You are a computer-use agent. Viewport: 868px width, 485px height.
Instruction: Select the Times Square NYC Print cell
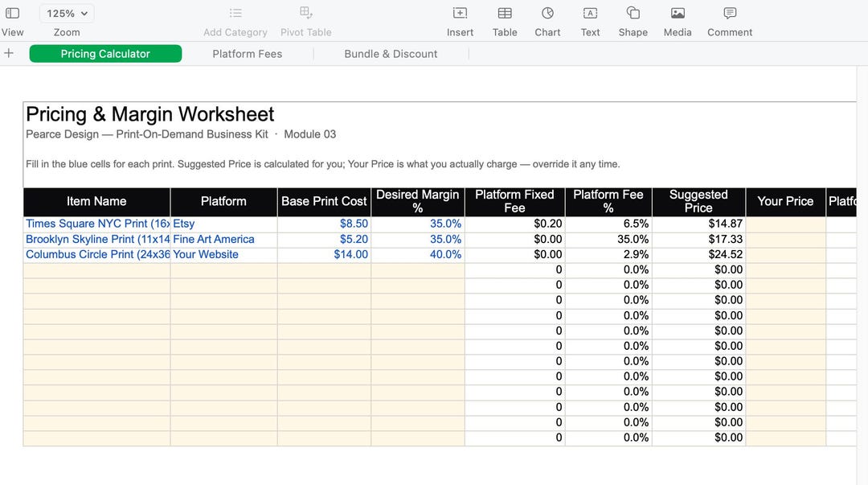(x=97, y=224)
